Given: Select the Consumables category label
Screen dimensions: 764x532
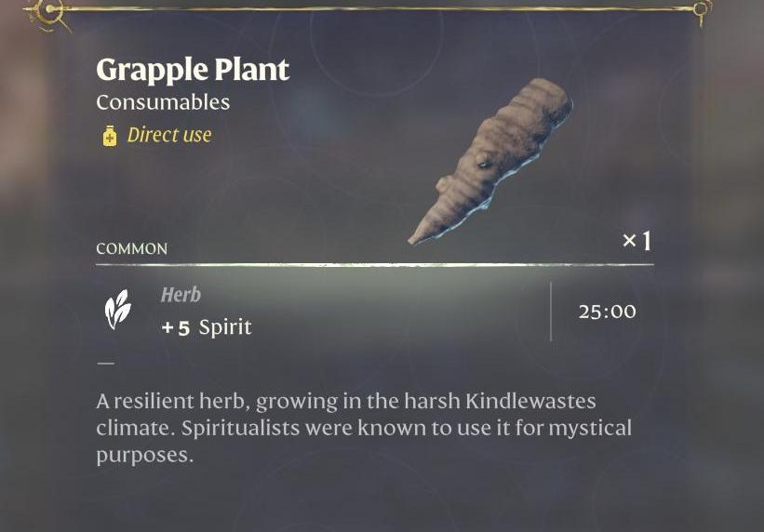Looking at the screenshot, I should (163, 102).
